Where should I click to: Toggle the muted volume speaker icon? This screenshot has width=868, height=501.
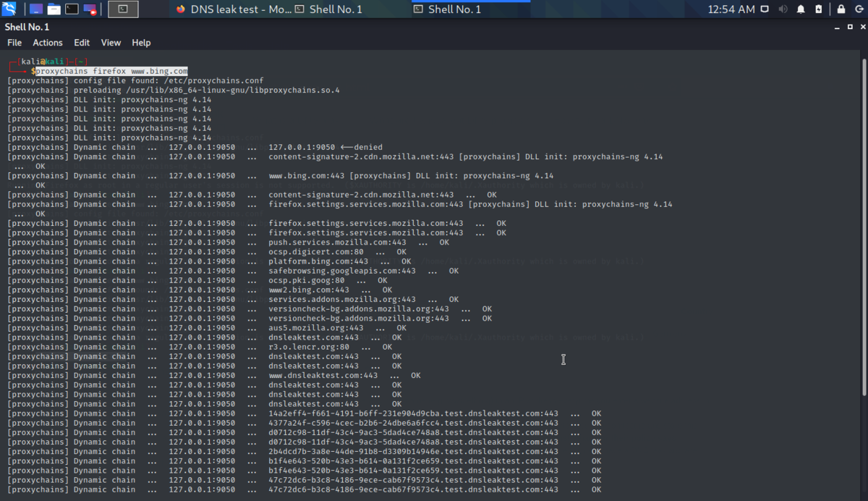click(783, 9)
